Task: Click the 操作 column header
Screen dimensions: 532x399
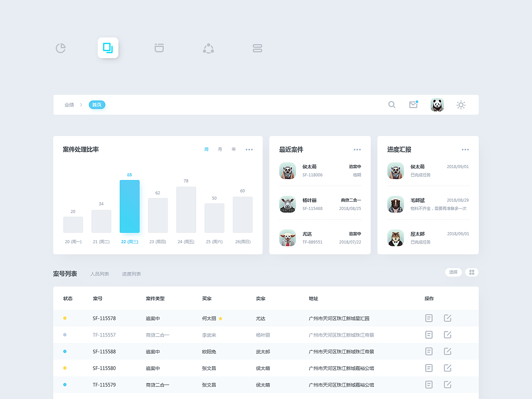Action: click(x=429, y=298)
